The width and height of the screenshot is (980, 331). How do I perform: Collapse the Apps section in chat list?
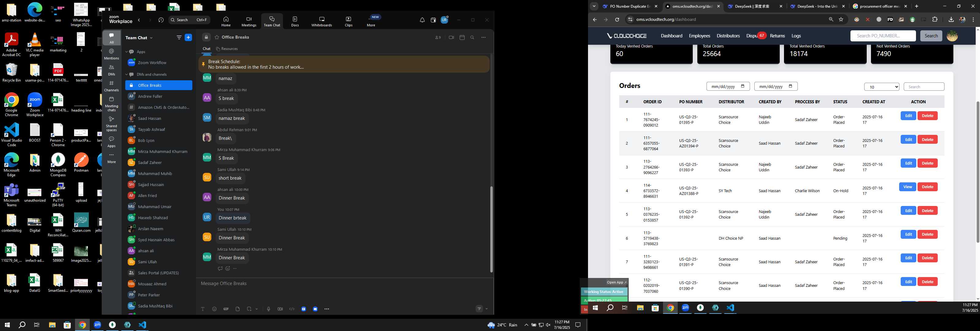coord(126,52)
